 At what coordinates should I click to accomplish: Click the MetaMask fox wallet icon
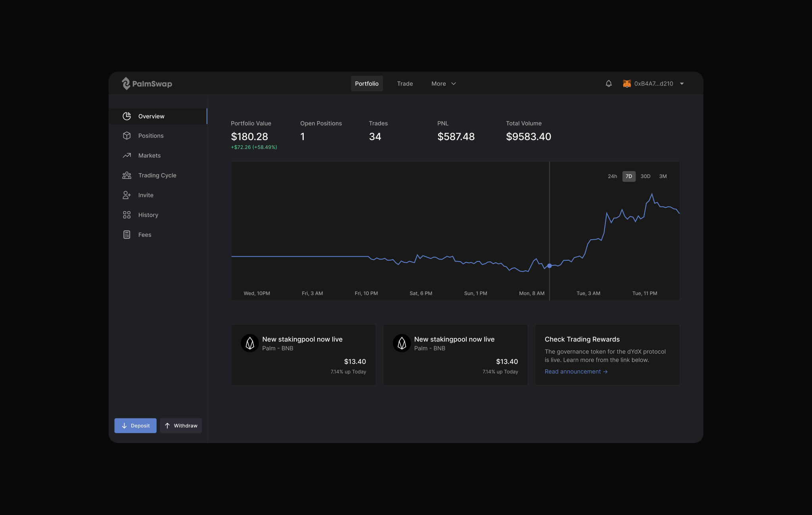(x=627, y=84)
